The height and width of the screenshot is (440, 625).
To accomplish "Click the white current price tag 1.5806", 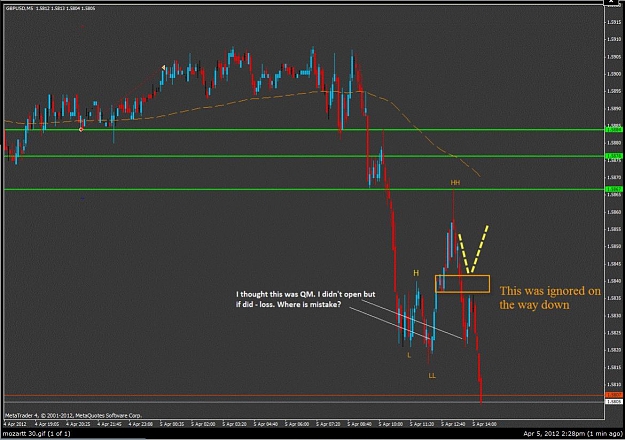I will tap(614, 401).
